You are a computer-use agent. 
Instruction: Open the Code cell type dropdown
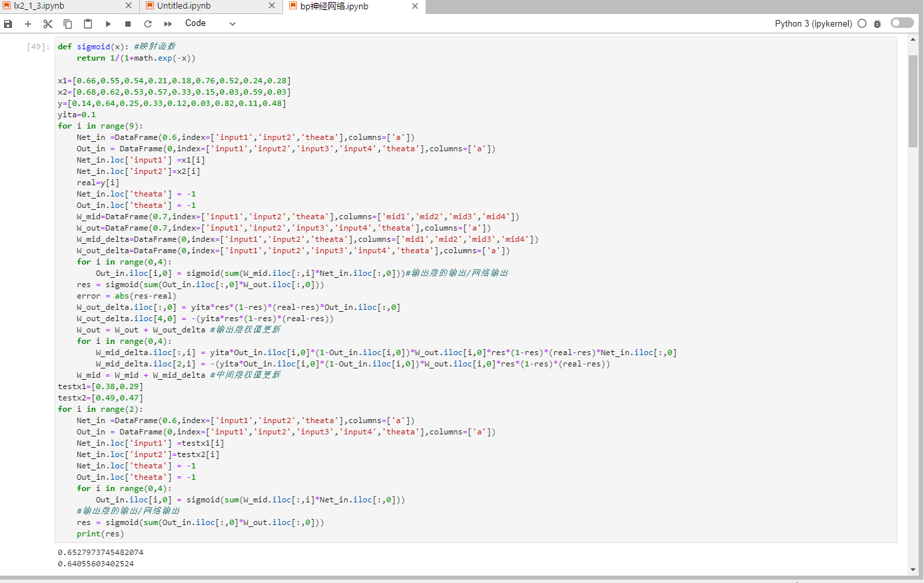tap(211, 23)
